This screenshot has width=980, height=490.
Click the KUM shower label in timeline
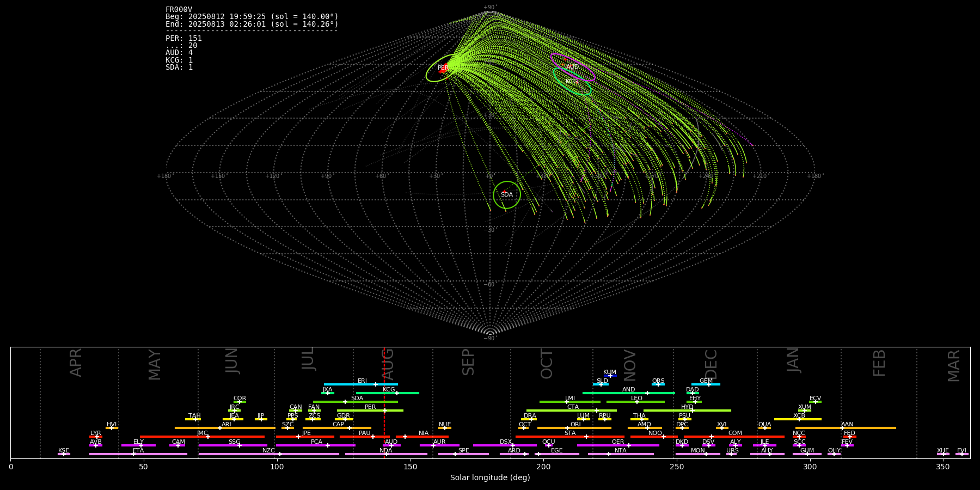pyautogui.click(x=610, y=372)
